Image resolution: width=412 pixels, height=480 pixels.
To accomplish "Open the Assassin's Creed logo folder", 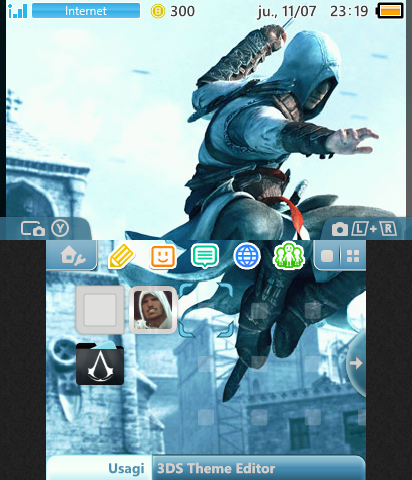I will tap(100, 363).
